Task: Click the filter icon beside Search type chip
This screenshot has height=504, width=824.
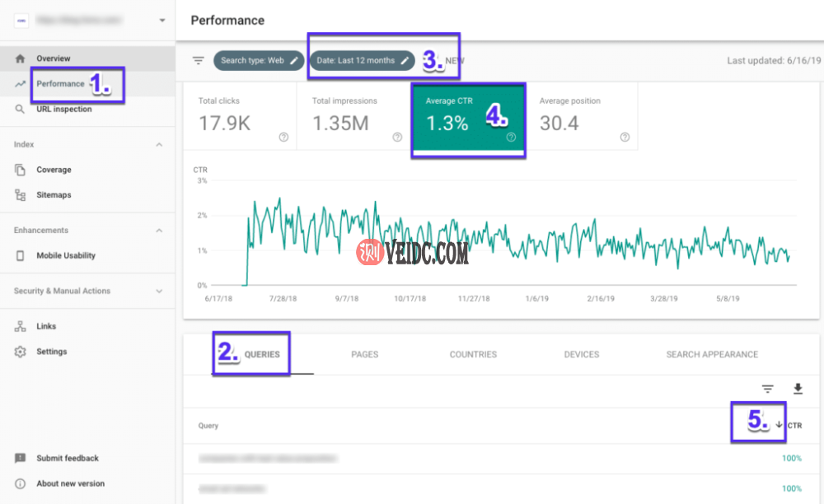Action: point(198,60)
